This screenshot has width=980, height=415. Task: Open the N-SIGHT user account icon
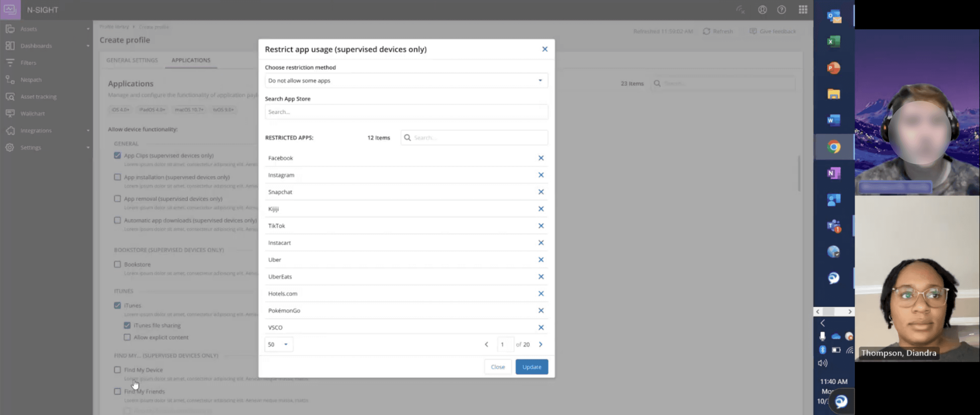(x=762, y=10)
